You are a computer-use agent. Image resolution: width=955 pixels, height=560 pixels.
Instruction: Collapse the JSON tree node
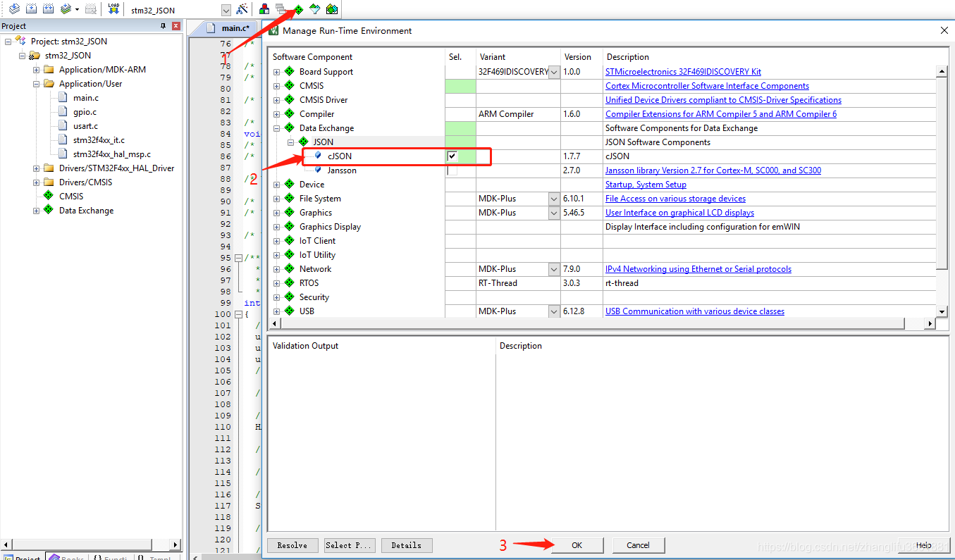290,142
